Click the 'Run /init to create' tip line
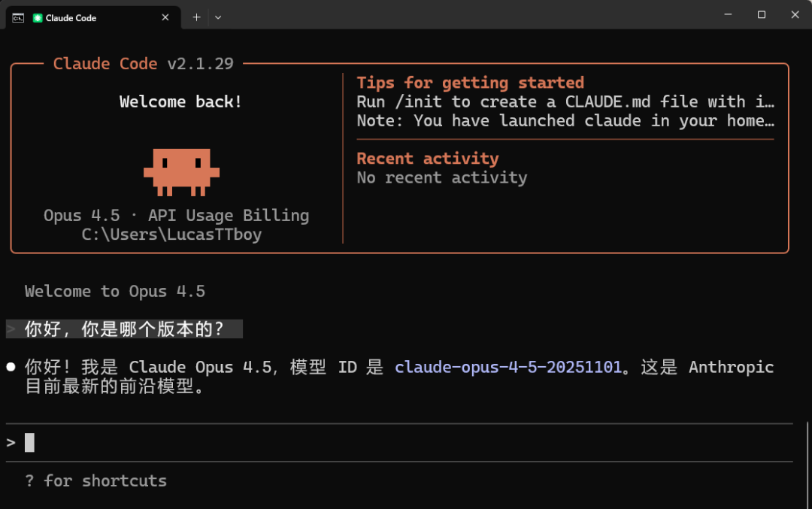The width and height of the screenshot is (812, 509). 565,101
